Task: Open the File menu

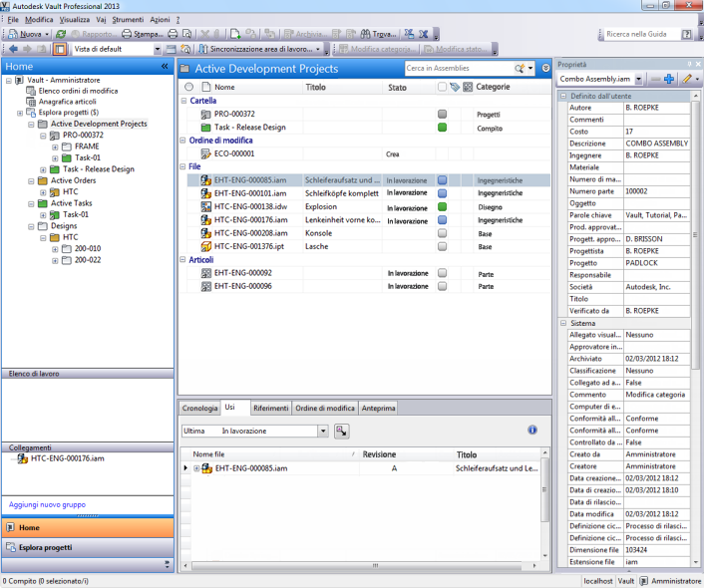Action: pos(13,20)
